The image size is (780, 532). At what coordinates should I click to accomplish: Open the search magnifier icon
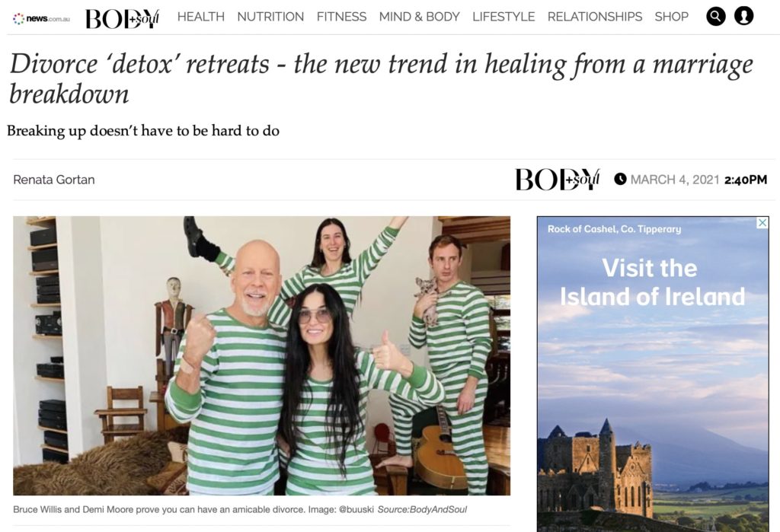click(x=716, y=17)
